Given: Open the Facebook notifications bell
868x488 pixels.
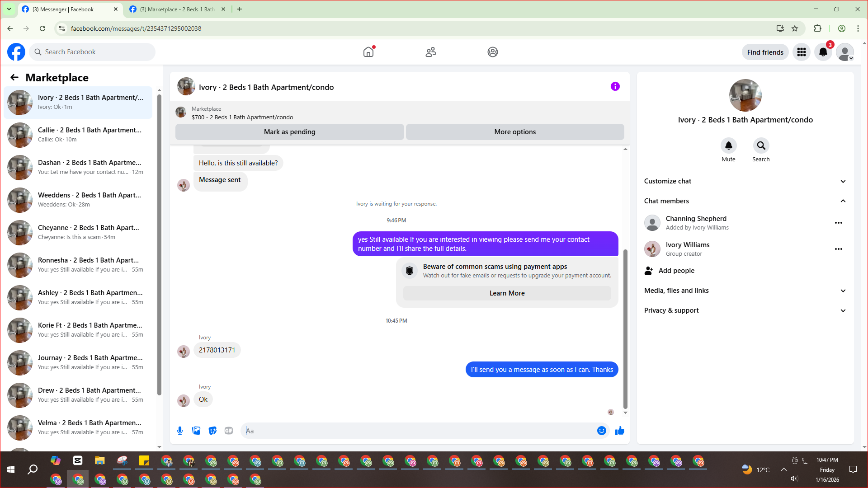Looking at the screenshot, I should pyautogui.click(x=823, y=52).
